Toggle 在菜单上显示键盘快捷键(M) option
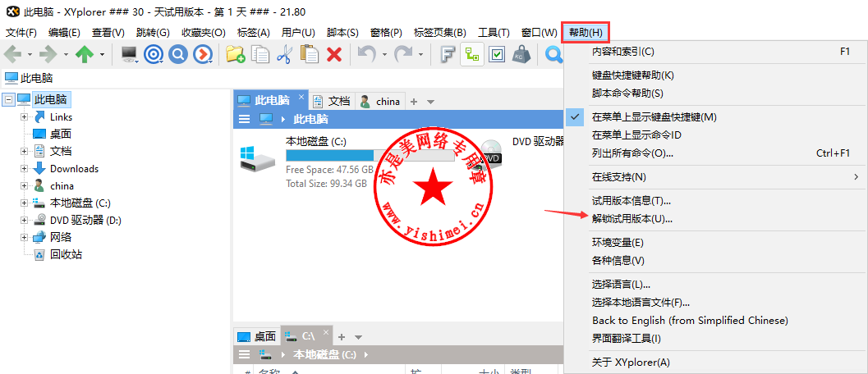The image size is (868, 374). pos(654,117)
